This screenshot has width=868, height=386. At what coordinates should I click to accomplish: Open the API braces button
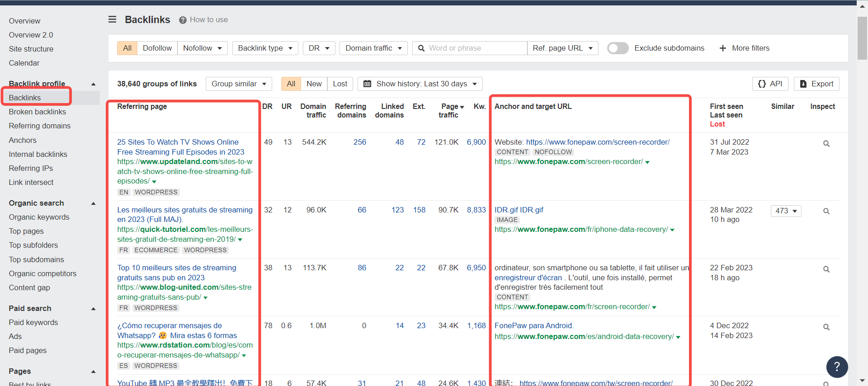click(770, 84)
